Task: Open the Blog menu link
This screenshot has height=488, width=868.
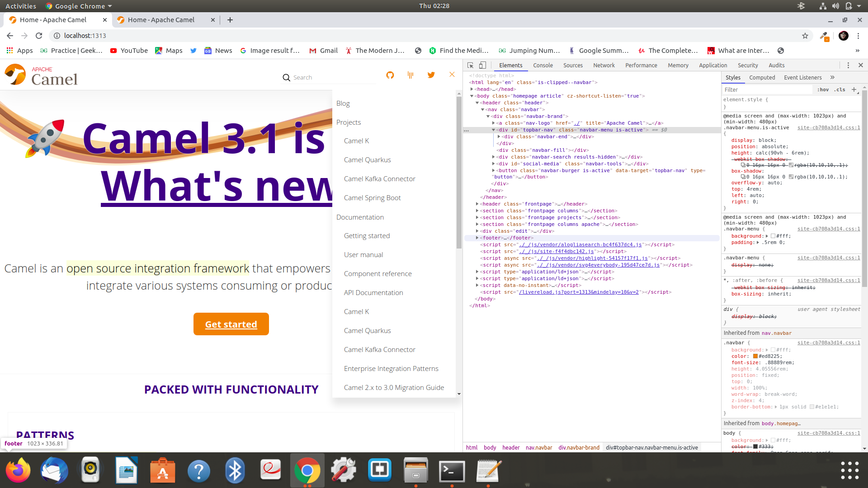Action: (x=343, y=103)
